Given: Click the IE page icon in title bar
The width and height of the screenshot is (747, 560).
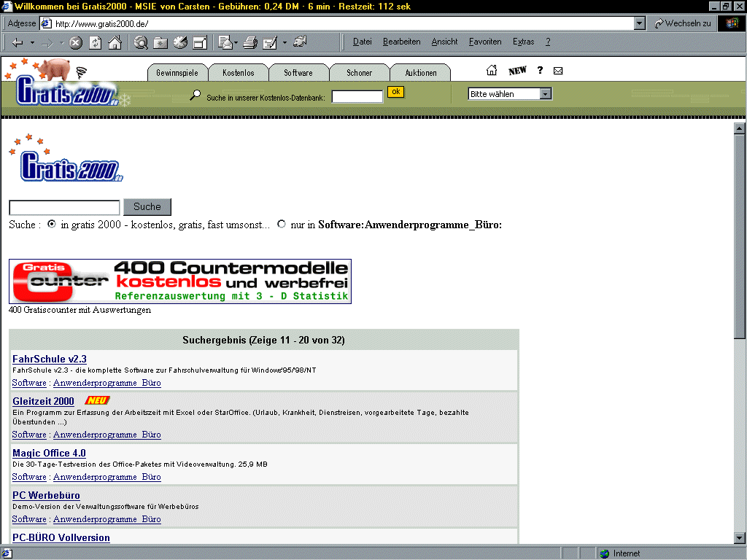Looking at the screenshot, I should coord(7,6).
